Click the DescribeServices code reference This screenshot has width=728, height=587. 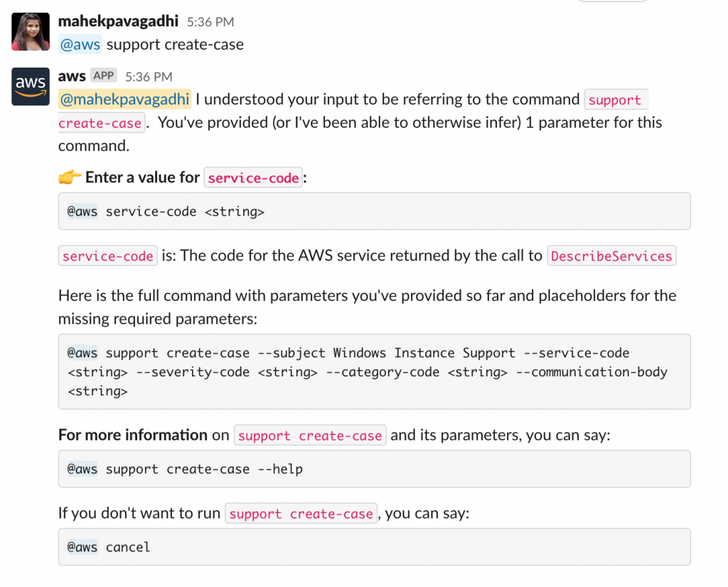pos(611,255)
